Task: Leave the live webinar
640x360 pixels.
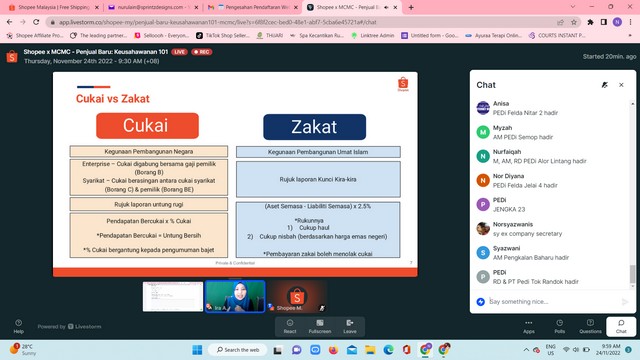Action: [x=350, y=327]
